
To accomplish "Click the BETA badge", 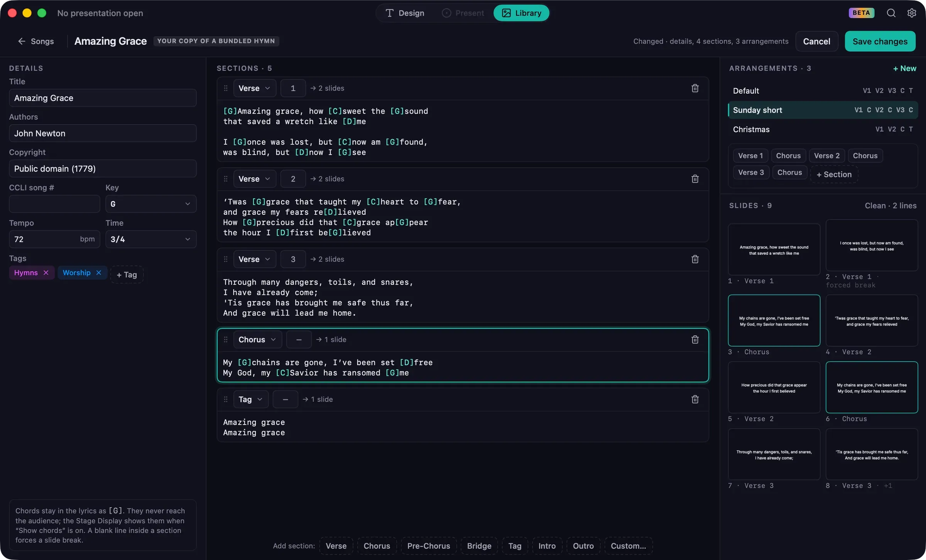I will [x=861, y=13].
